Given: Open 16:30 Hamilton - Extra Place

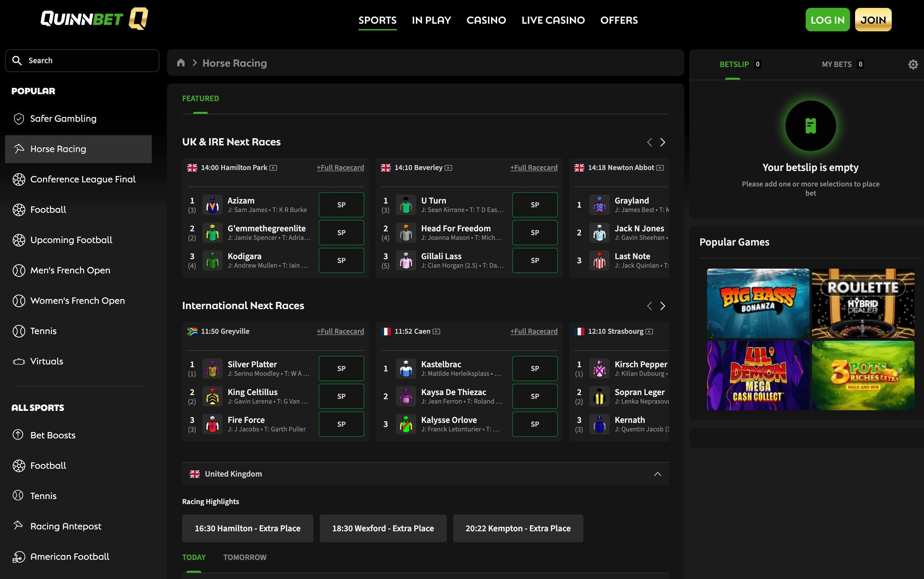Looking at the screenshot, I should tap(248, 528).
